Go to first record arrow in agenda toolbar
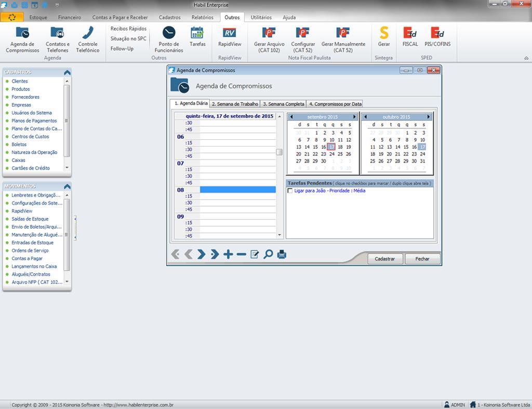The width and height of the screenshot is (532, 409). tap(175, 254)
